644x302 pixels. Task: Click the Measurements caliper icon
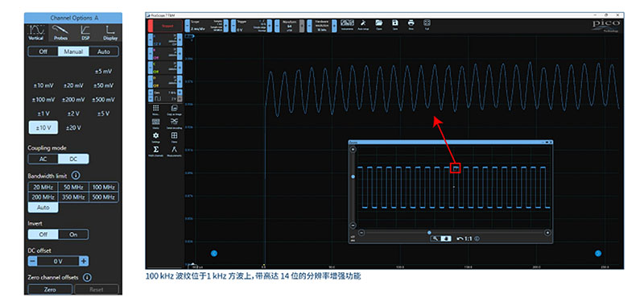pyautogui.click(x=174, y=151)
